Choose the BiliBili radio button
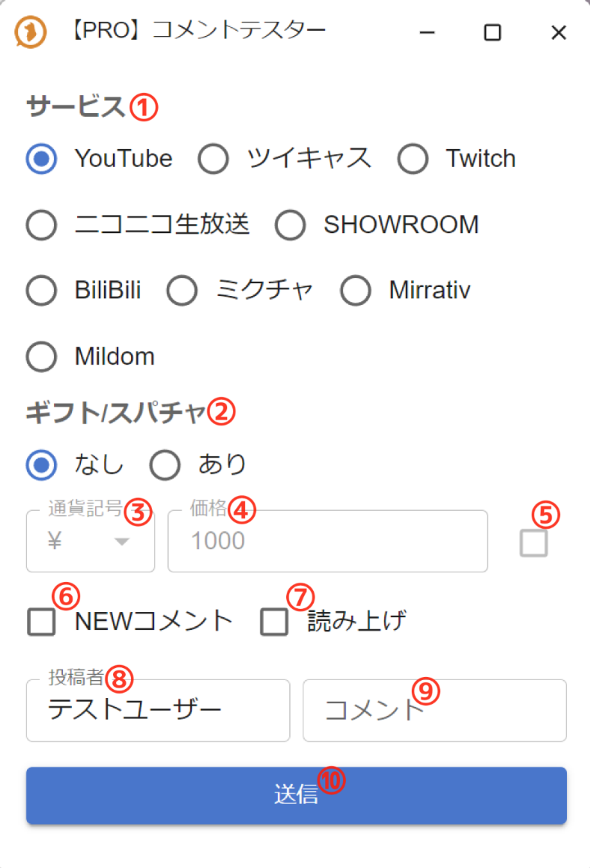The image size is (590, 868). (x=41, y=291)
